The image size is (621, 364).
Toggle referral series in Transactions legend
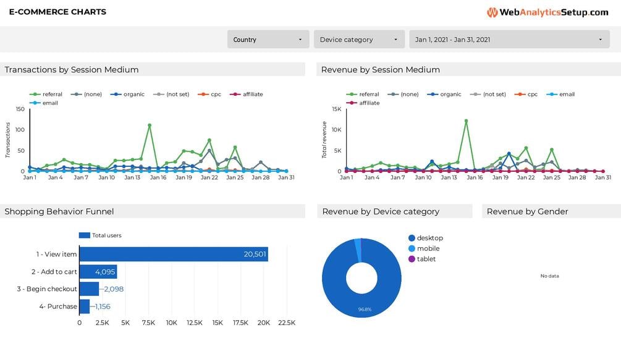pyautogui.click(x=46, y=95)
